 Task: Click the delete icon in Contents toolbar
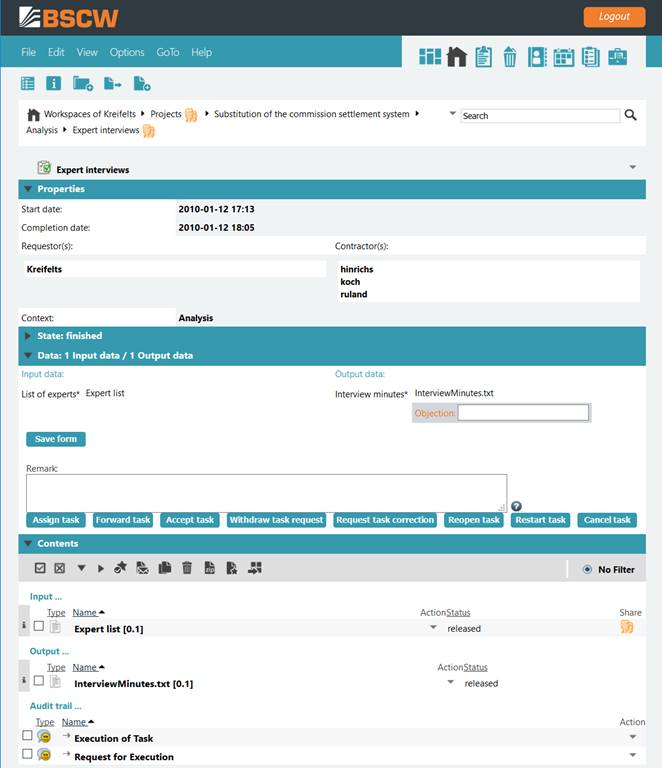click(x=187, y=568)
